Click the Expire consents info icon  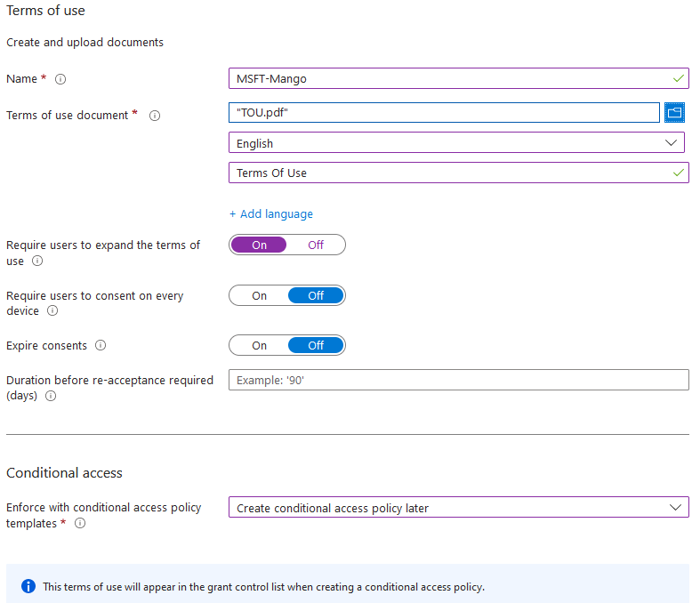pyautogui.click(x=101, y=345)
